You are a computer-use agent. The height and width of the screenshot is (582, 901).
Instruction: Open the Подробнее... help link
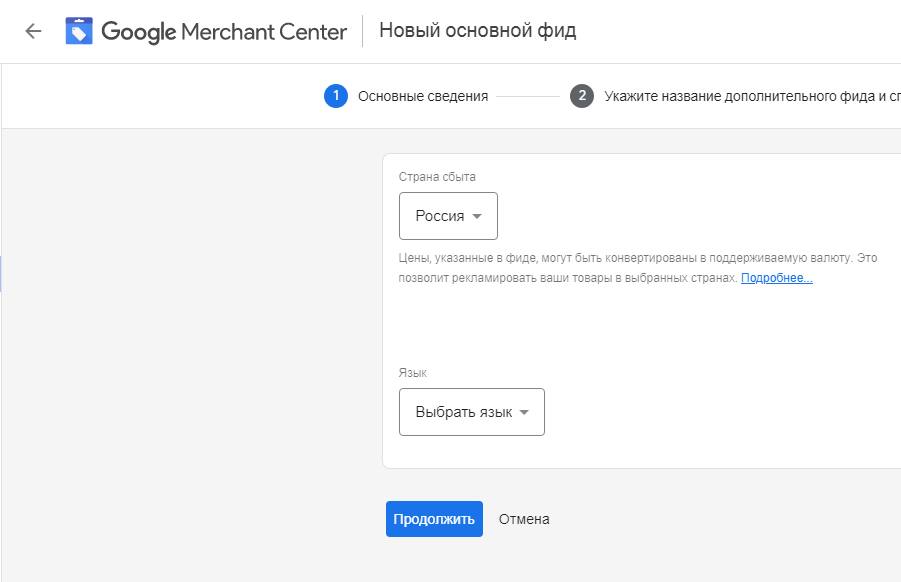(x=776, y=278)
